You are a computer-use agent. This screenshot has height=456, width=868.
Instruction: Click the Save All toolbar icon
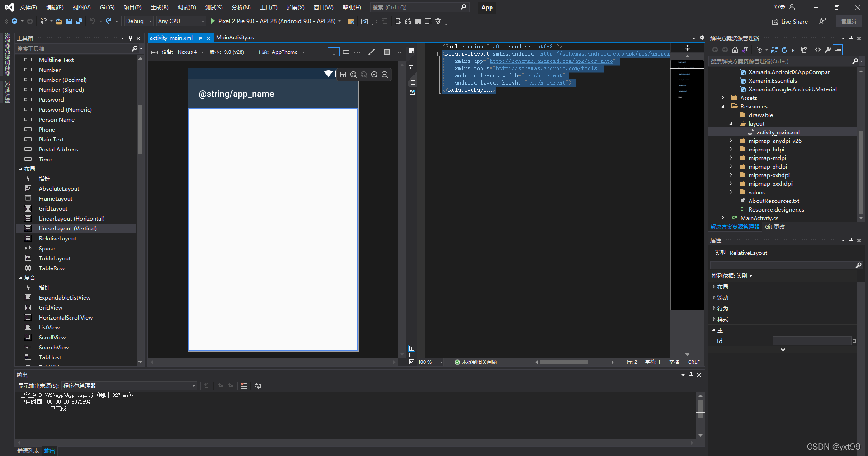pyautogui.click(x=79, y=21)
